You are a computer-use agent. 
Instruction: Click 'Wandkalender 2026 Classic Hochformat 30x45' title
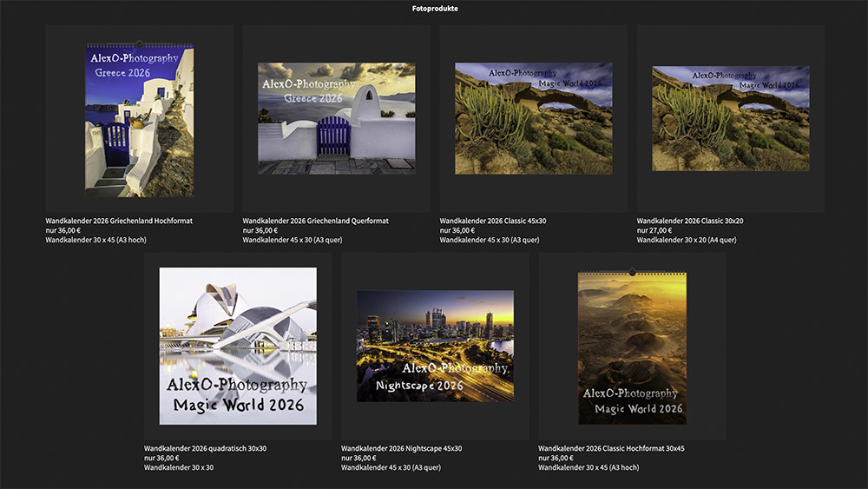611,449
